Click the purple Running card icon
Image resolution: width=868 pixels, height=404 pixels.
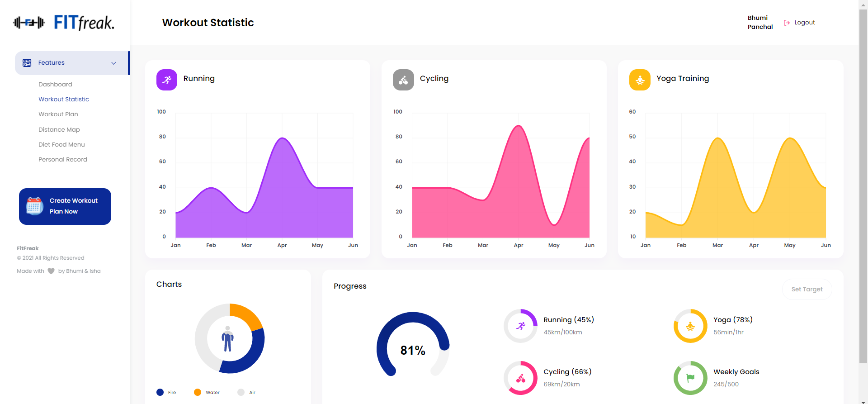[167, 80]
